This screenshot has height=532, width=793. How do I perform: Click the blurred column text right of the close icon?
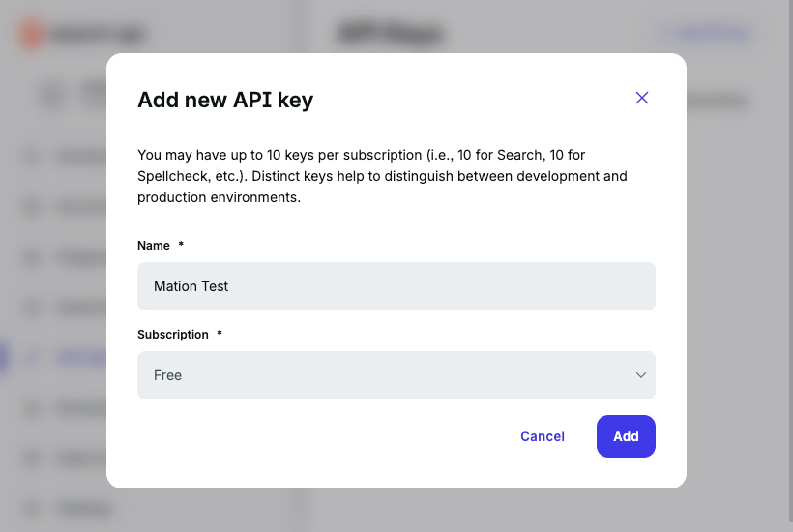click(x=717, y=101)
